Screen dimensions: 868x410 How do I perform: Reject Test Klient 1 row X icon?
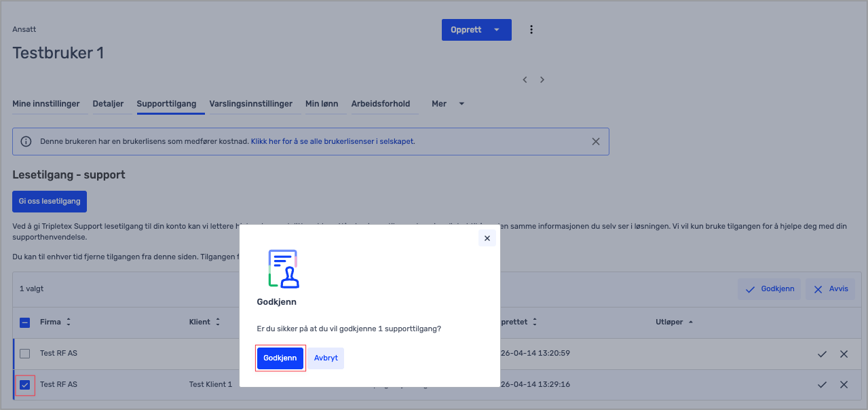click(x=844, y=385)
